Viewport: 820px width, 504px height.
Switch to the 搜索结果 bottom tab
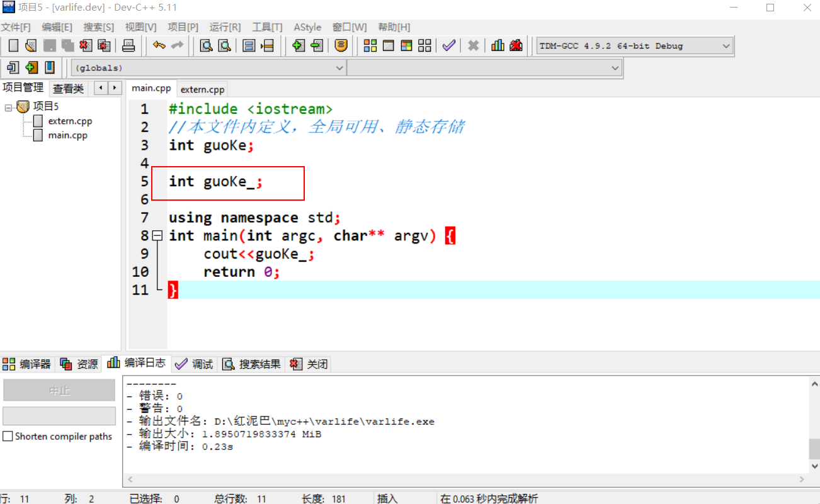[x=251, y=364]
